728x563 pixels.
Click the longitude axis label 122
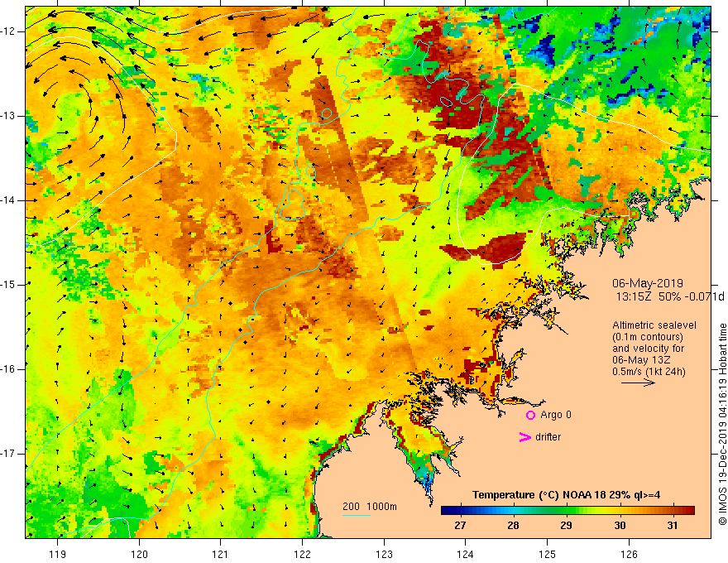tap(302, 554)
